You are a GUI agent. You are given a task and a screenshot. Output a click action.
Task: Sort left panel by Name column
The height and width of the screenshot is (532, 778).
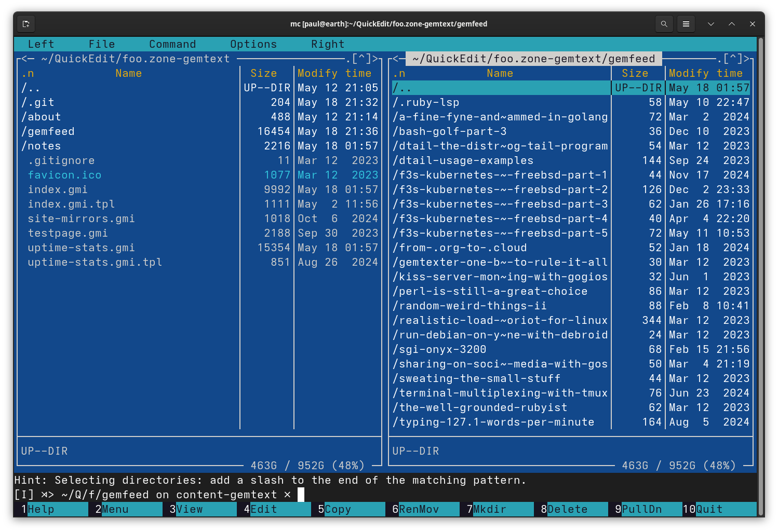[x=129, y=73]
